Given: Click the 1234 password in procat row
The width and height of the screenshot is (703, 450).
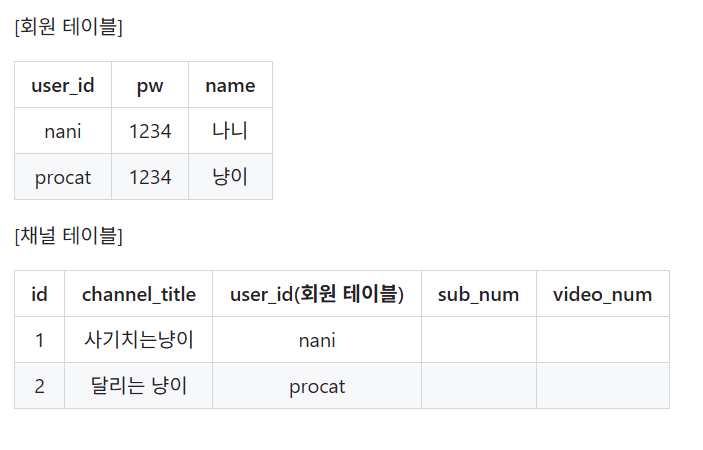Looking at the screenshot, I should (150, 177).
